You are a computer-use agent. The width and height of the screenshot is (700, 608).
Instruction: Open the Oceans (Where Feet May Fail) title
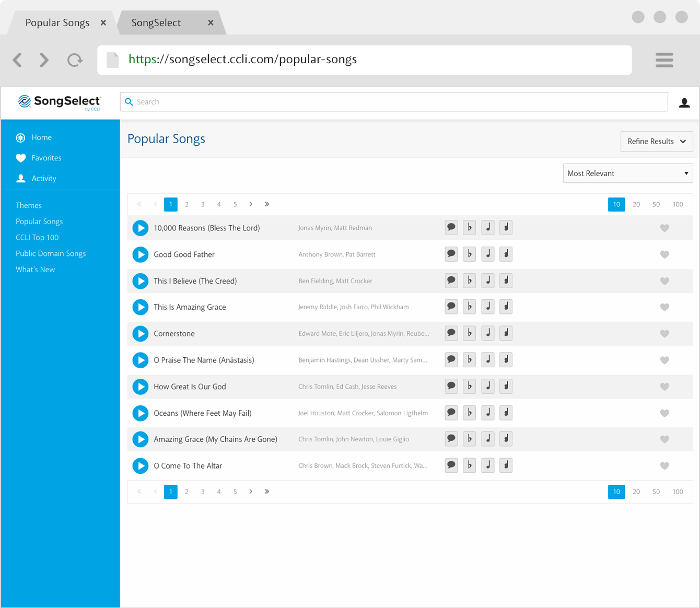[203, 413]
